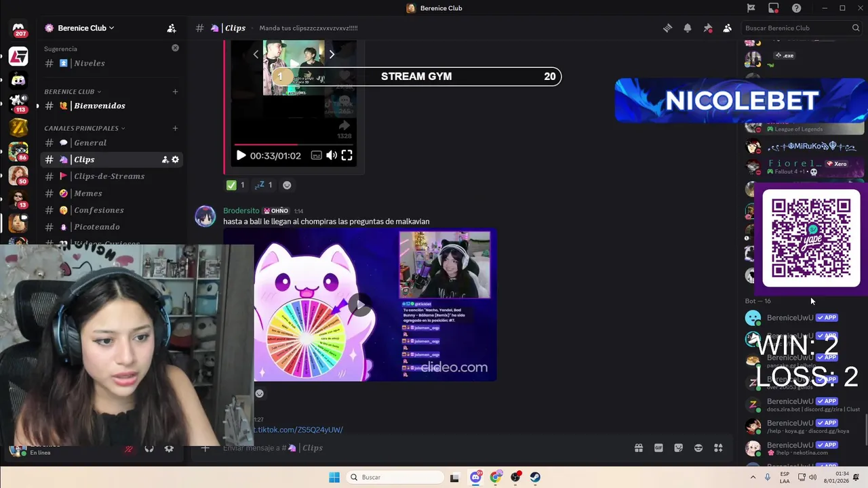This screenshot has width=868, height=488.
Task: Open Steam from the taskbar
Action: coord(536,477)
